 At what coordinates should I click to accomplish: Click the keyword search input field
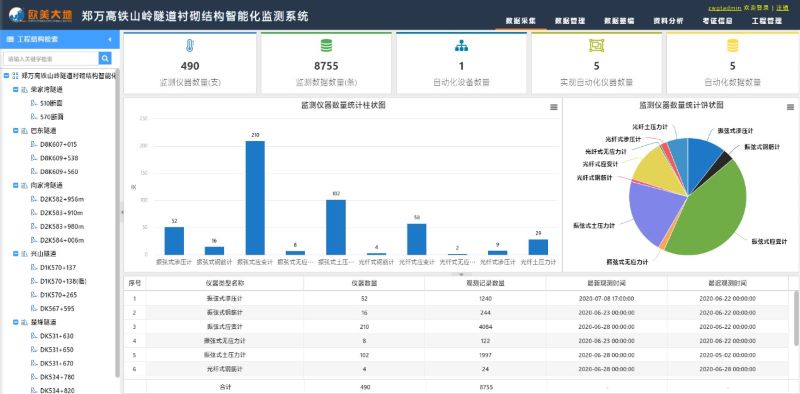[51, 58]
